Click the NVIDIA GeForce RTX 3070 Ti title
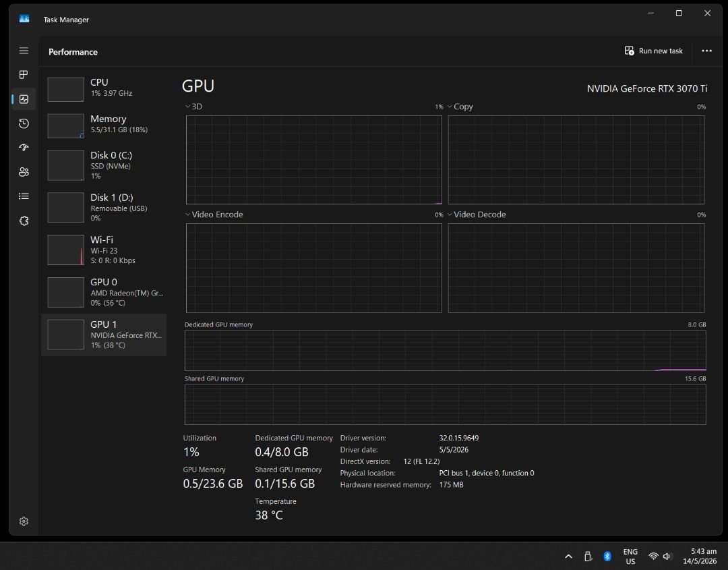Image resolution: width=728 pixels, height=570 pixels. point(646,88)
